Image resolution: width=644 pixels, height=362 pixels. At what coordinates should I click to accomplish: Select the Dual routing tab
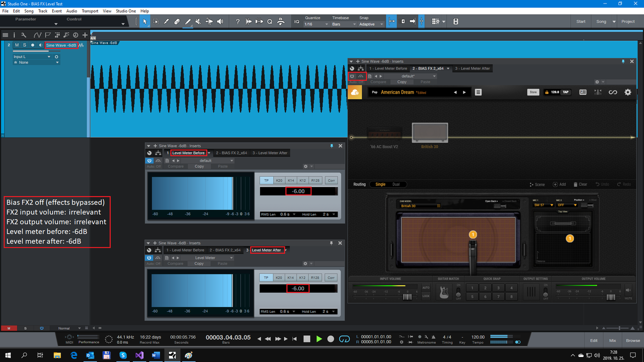tap(396, 185)
